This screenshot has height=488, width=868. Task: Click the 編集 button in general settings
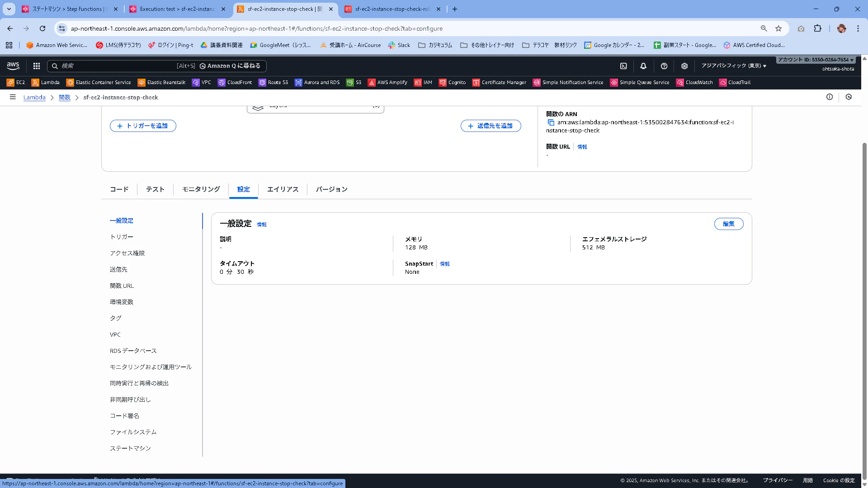pyautogui.click(x=728, y=224)
